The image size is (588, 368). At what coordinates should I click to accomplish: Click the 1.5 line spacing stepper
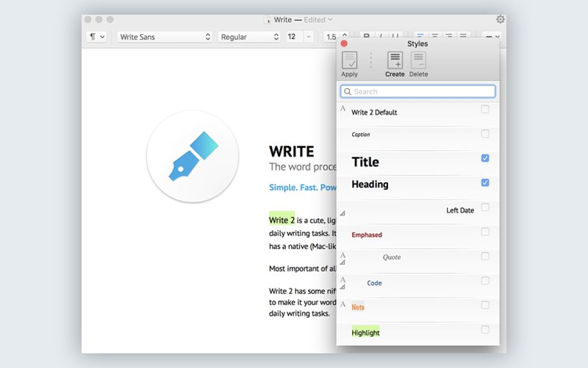(x=345, y=35)
